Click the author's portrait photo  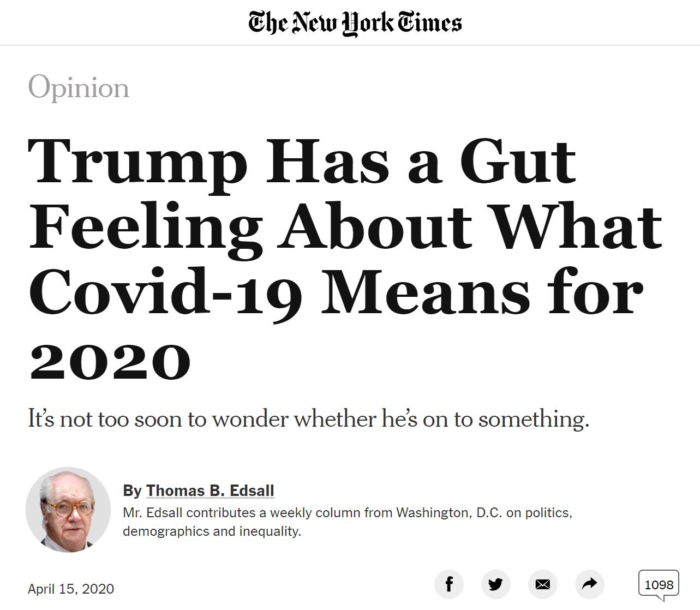[68, 510]
